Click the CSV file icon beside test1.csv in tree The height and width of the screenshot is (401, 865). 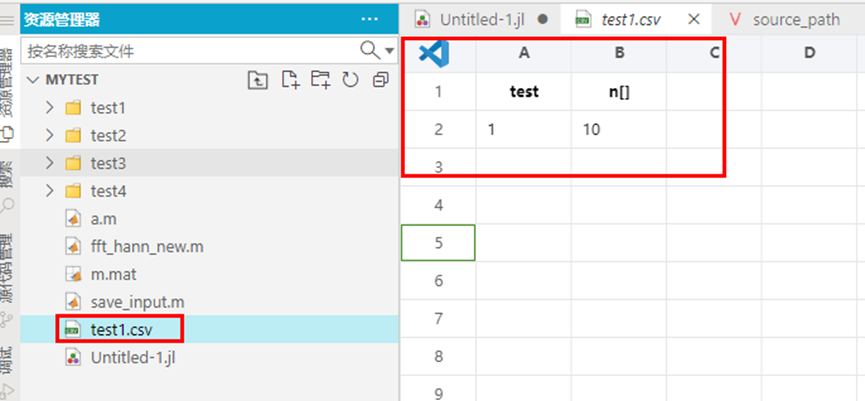point(73,330)
